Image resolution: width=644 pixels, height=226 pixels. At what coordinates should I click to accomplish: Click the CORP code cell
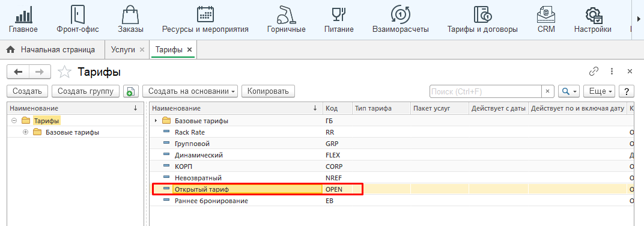point(338,166)
